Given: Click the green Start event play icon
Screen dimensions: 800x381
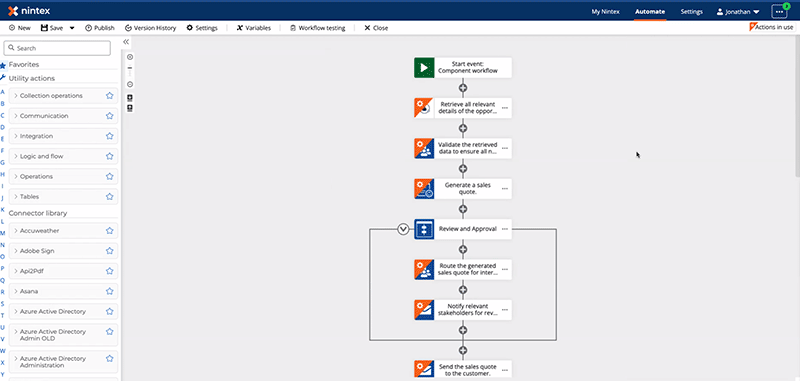Looking at the screenshot, I should click(x=424, y=68).
